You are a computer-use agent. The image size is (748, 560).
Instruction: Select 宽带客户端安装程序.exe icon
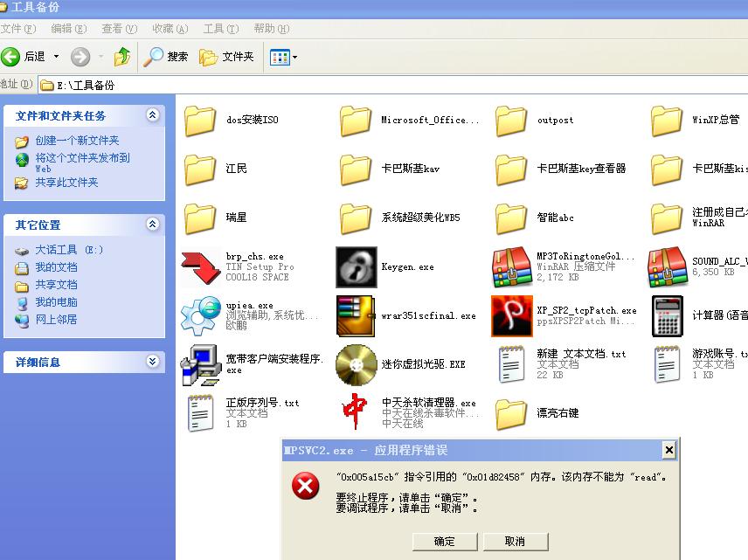(x=201, y=365)
